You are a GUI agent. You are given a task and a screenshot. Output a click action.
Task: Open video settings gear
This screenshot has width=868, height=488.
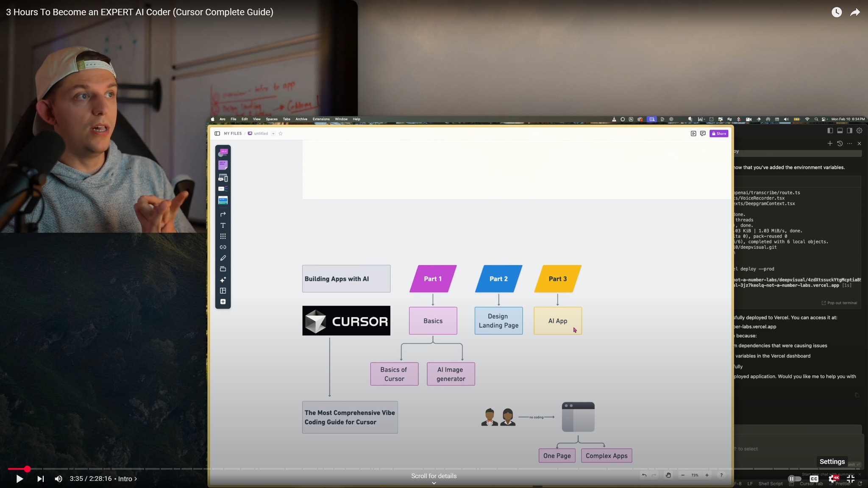click(x=832, y=479)
